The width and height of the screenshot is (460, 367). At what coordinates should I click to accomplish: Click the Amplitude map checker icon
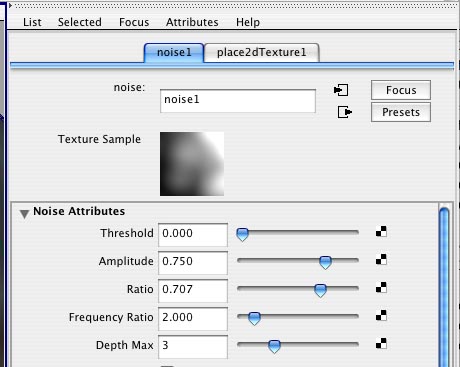pyautogui.click(x=381, y=259)
